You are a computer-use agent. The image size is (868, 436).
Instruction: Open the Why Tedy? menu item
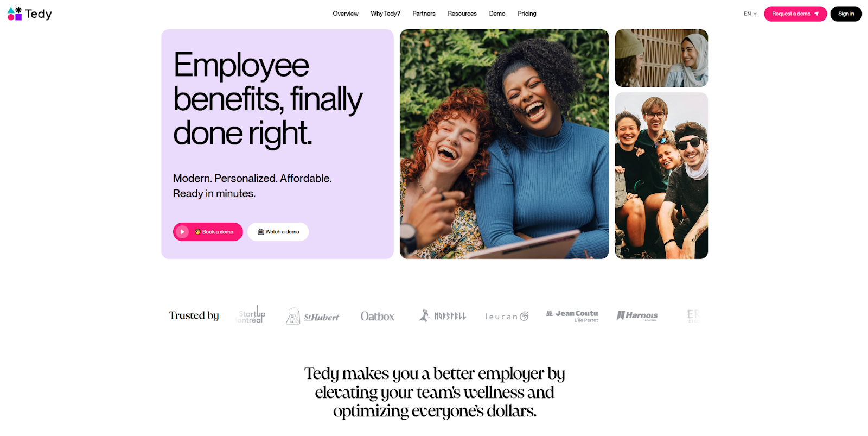(x=385, y=14)
